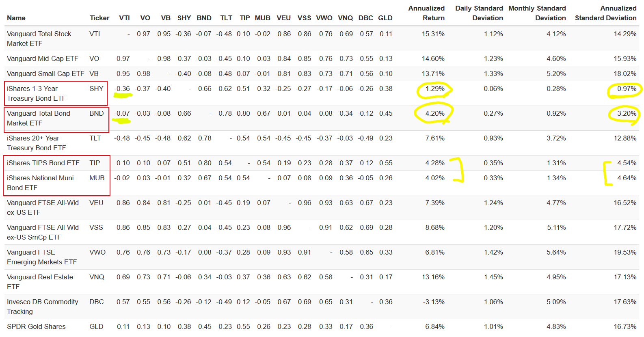Click the Ticker column header
This screenshot has height=337, width=644.
pos(99,18)
